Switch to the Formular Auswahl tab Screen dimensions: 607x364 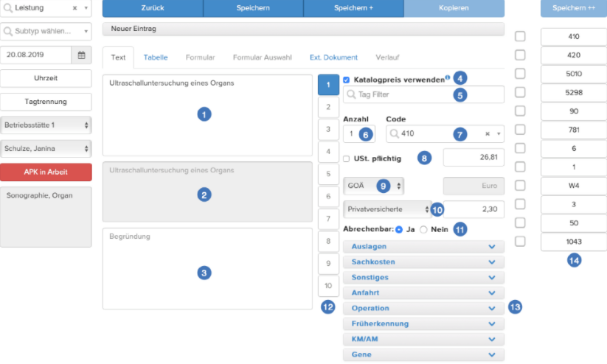(262, 57)
